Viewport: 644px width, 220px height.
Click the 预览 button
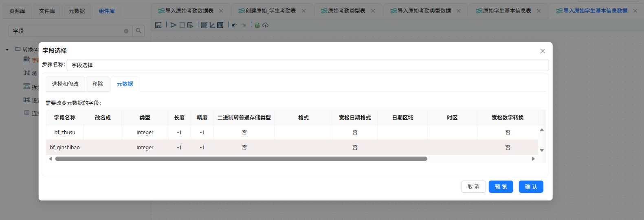pos(501,187)
